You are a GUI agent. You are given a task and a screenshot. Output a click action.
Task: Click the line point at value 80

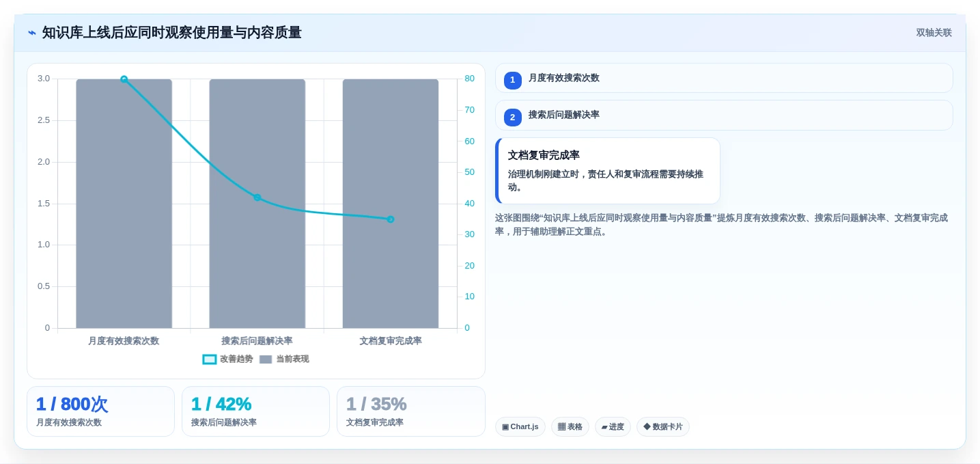[124, 79]
